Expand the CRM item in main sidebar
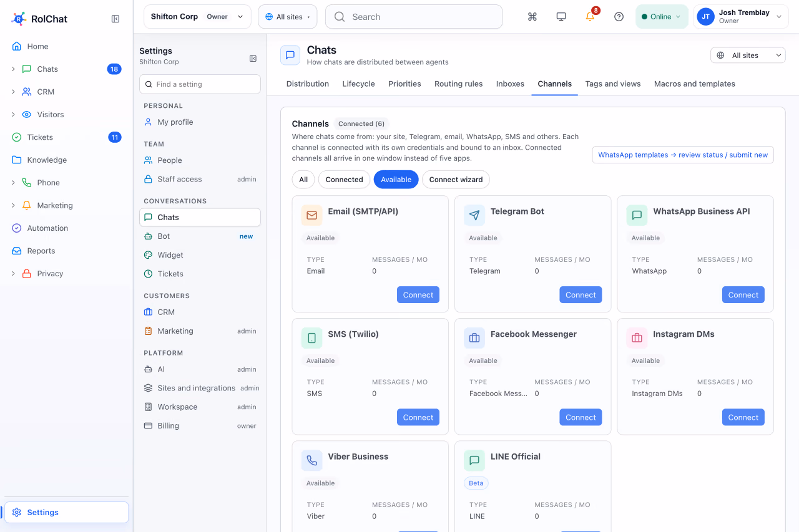 (x=13, y=92)
